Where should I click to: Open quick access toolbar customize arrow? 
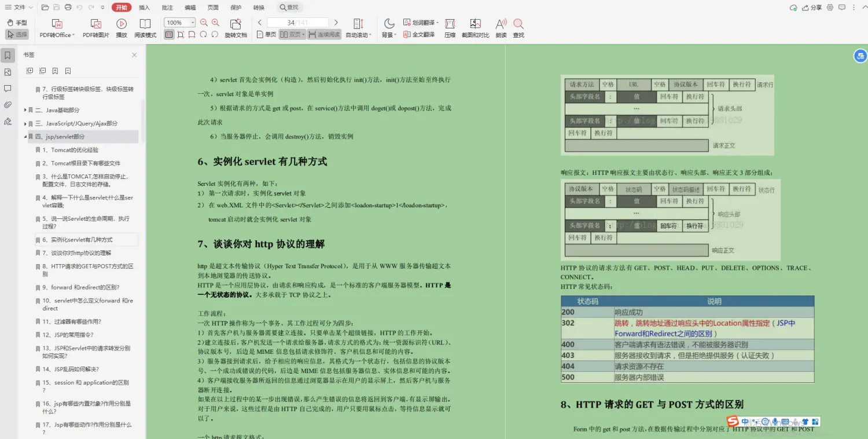(102, 8)
